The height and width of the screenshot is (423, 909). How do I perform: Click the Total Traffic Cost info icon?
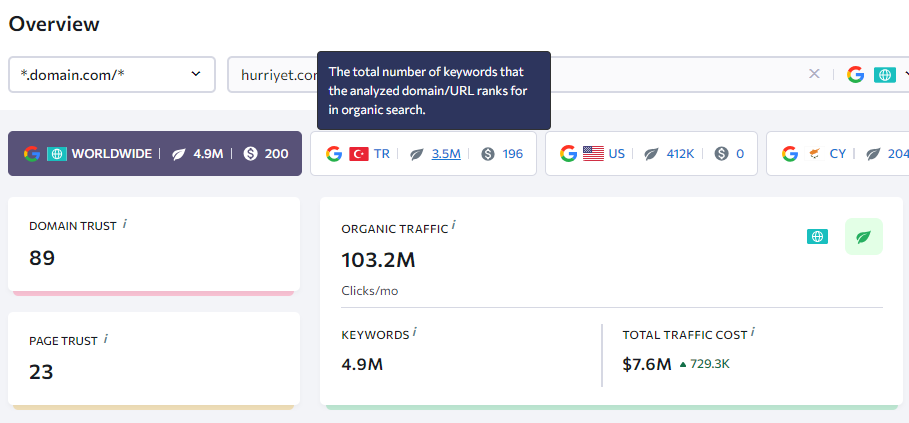752,333
